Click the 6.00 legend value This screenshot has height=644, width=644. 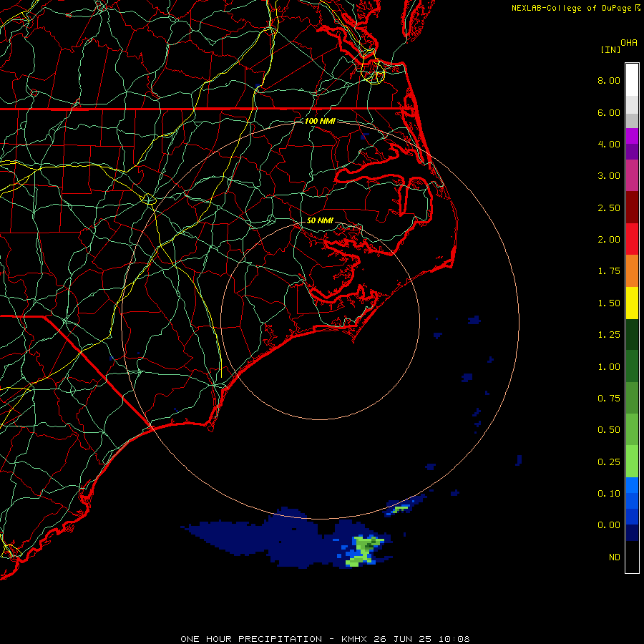[609, 112]
